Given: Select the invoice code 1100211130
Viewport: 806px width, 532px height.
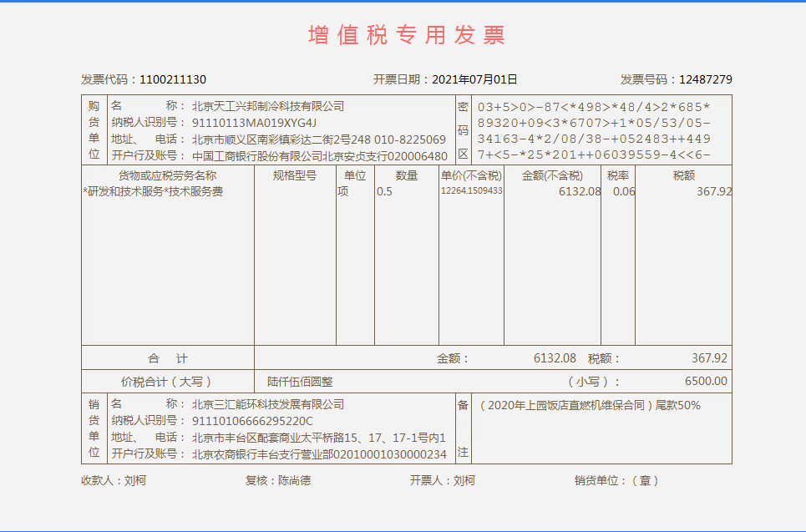Looking at the screenshot, I should point(173,79).
